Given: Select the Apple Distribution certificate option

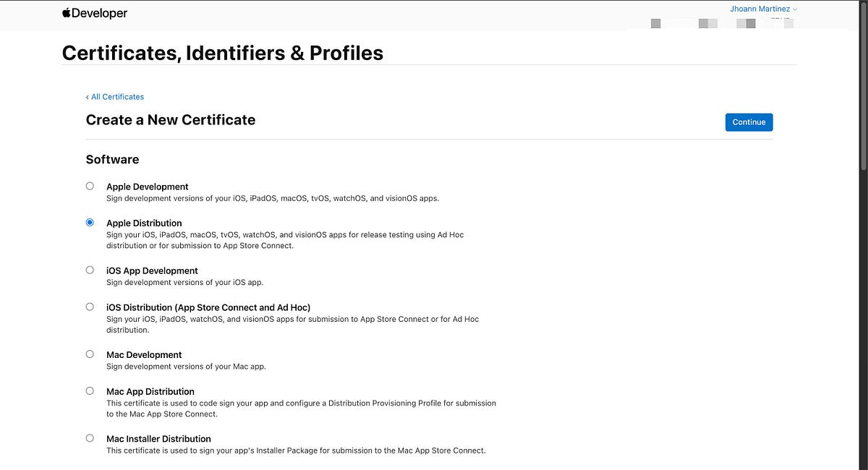Looking at the screenshot, I should 90,222.
